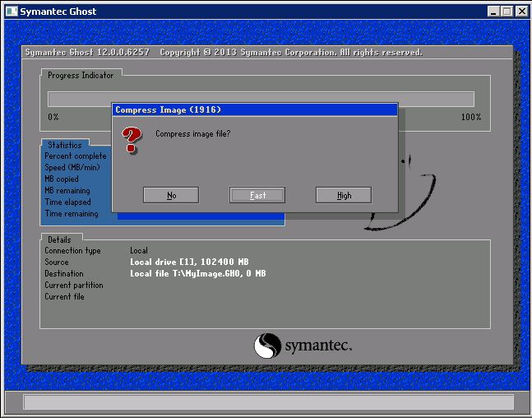Click 'Time remaining' statistic label
This screenshot has width=532, height=418.
(x=72, y=214)
